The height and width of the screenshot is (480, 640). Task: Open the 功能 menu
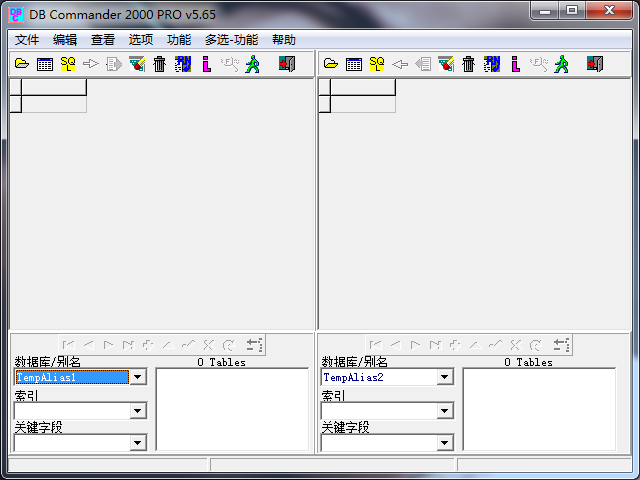click(179, 40)
